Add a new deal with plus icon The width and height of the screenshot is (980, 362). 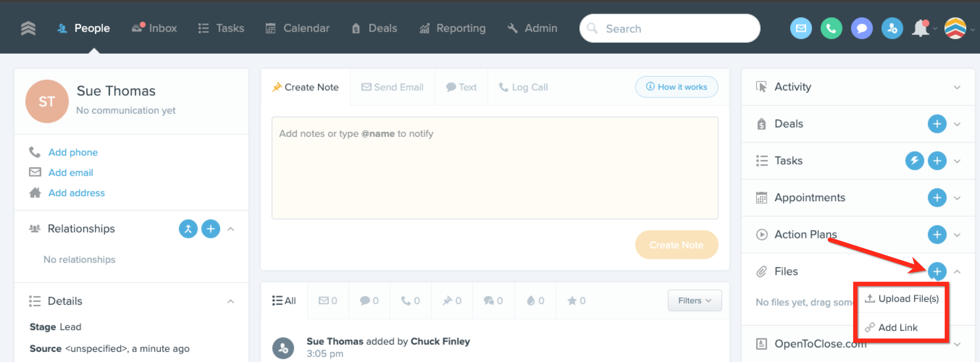click(937, 124)
